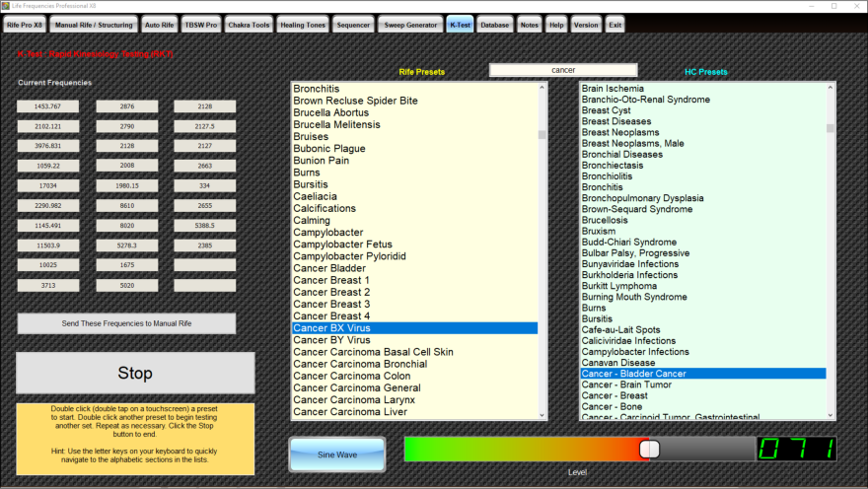Open the Auto Rife tab
The image size is (868, 489).
pyautogui.click(x=160, y=25)
